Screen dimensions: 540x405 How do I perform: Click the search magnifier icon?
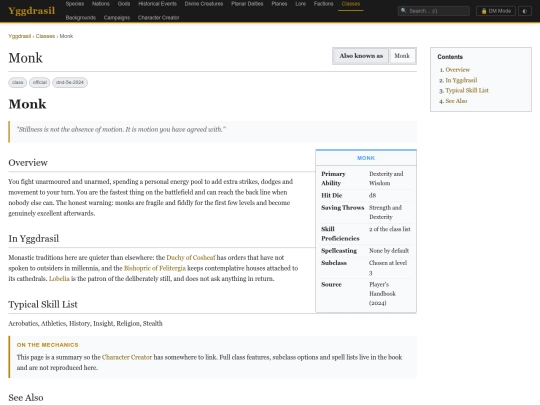click(404, 11)
